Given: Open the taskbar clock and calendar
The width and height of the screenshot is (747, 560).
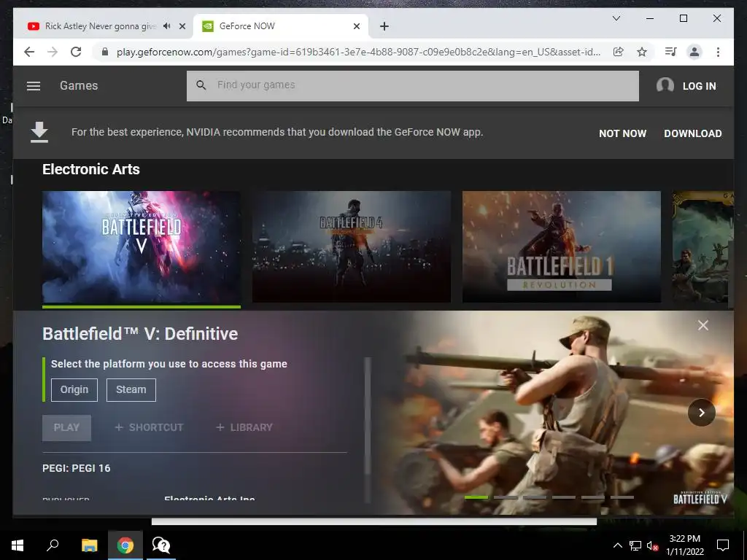Looking at the screenshot, I should [684, 545].
